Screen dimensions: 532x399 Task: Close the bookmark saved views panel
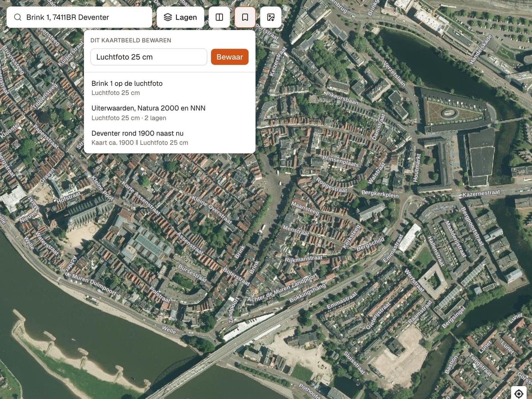[x=245, y=17]
